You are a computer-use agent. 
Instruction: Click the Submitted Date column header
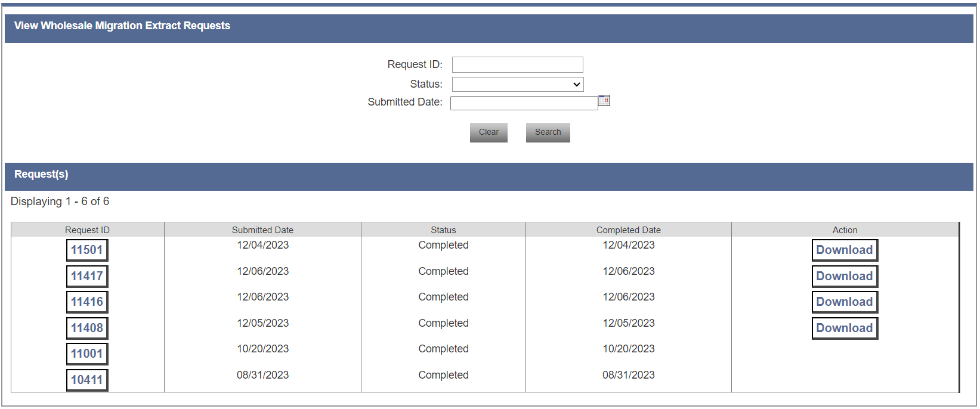(x=262, y=230)
